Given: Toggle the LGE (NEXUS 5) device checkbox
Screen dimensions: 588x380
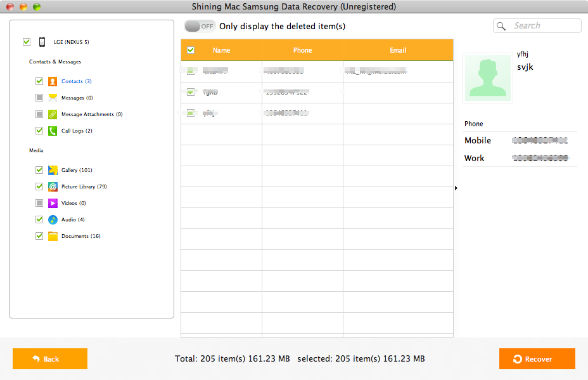Looking at the screenshot, I should (27, 42).
